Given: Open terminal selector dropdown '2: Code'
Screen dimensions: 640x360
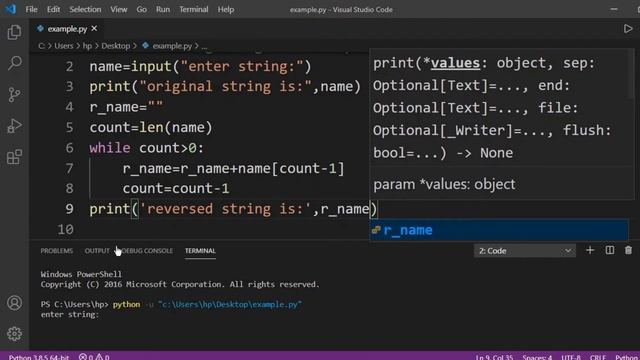Looking at the screenshot, I should [x=524, y=251].
